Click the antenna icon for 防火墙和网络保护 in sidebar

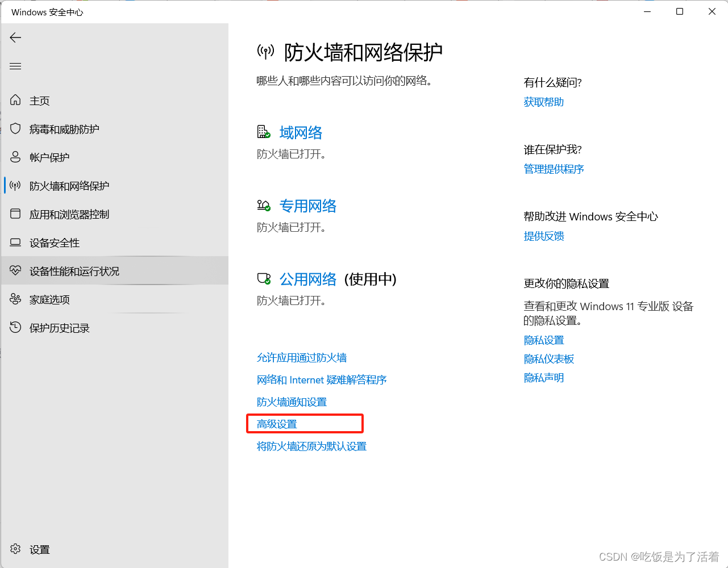pyautogui.click(x=15, y=185)
